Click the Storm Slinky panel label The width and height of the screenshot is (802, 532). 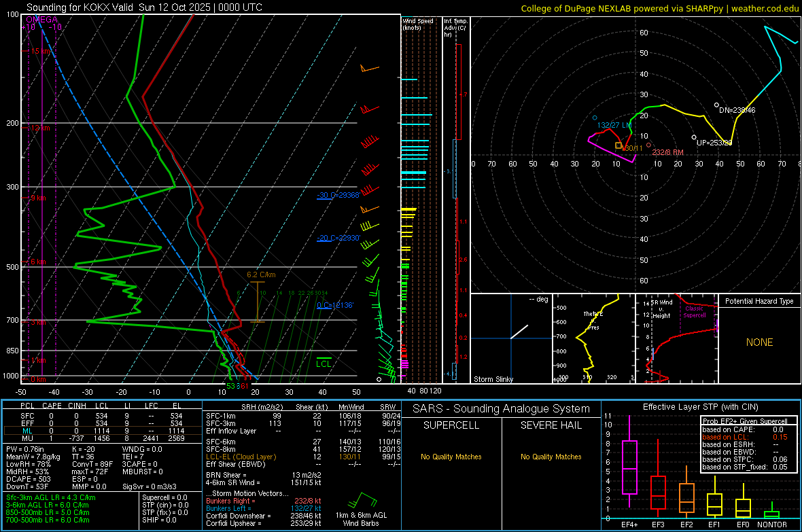pyautogui.click(x=493, y=379)
